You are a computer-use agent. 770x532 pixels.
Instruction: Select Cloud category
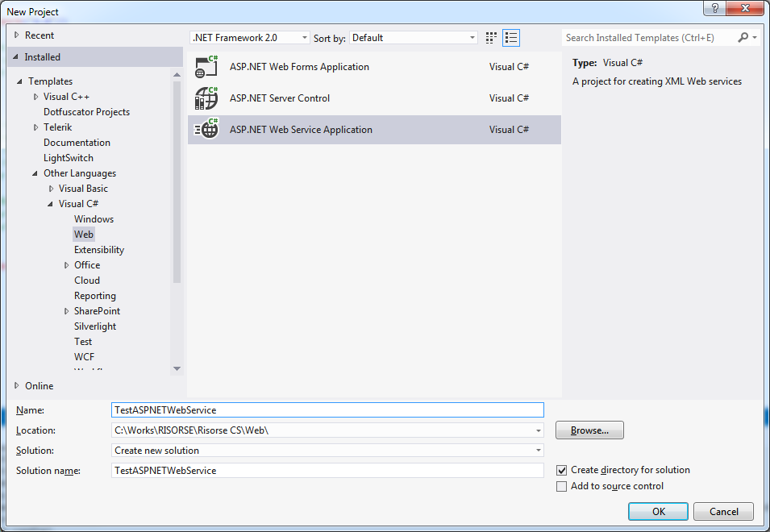[87, 281]
